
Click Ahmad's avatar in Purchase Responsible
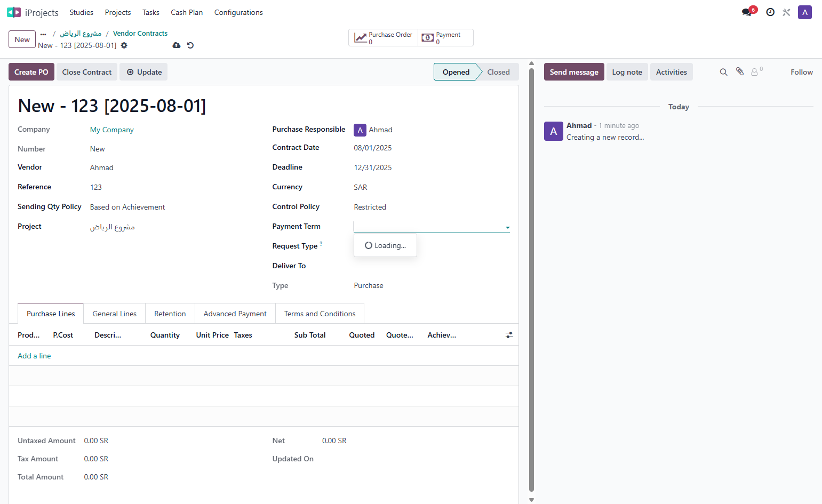click(360, 130)
